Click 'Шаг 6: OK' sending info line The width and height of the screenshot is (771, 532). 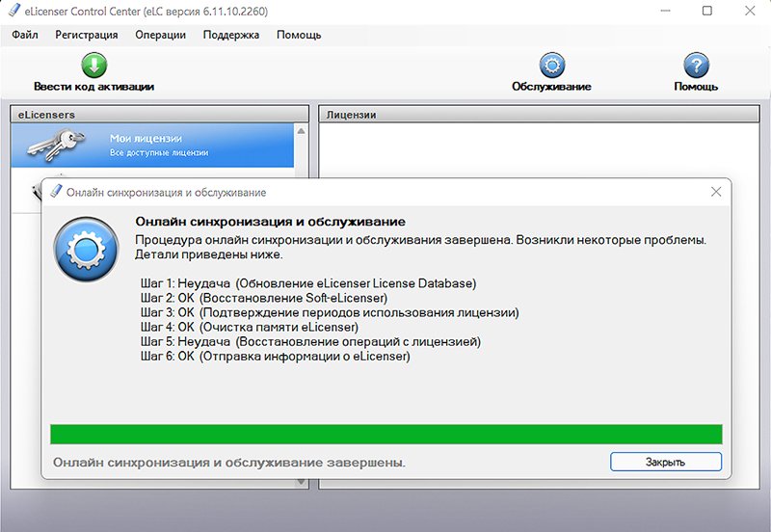[275, 356]
